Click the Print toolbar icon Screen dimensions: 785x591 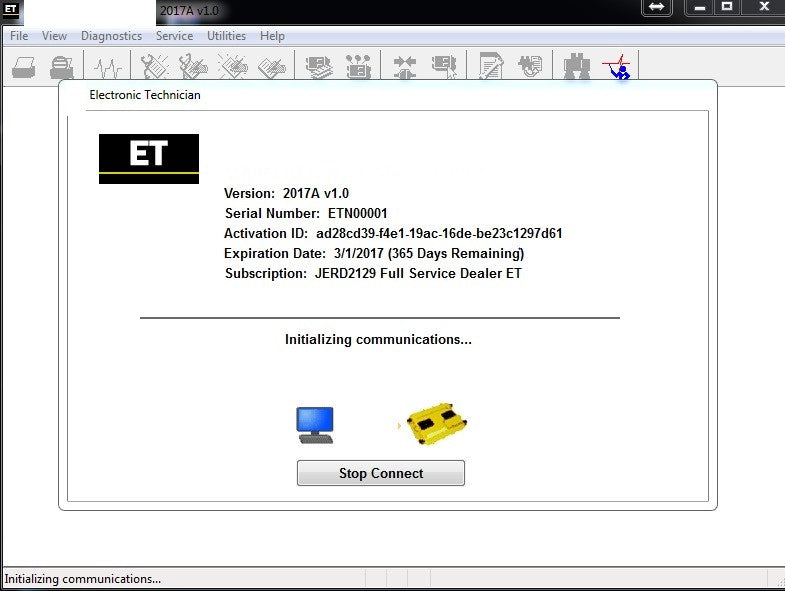coord(24,67)
